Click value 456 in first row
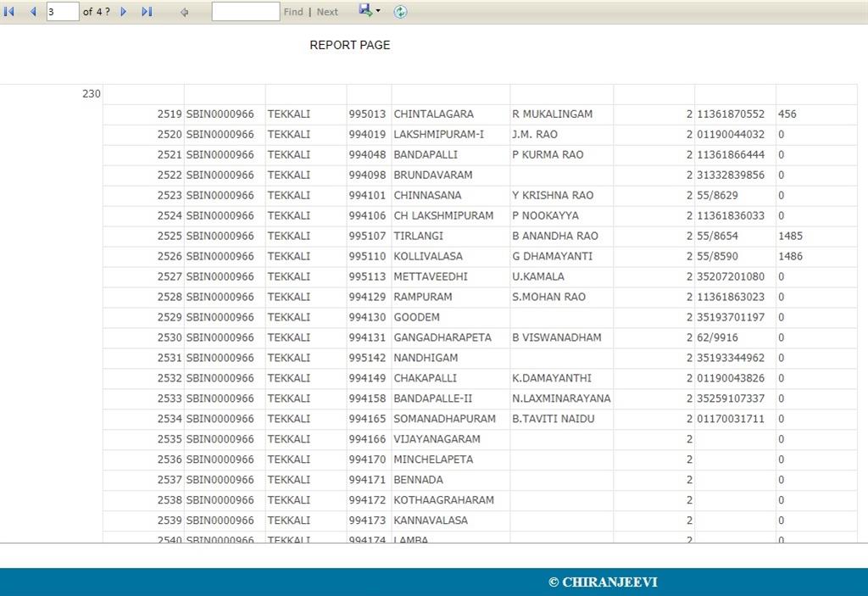 [x=787, y=114]
